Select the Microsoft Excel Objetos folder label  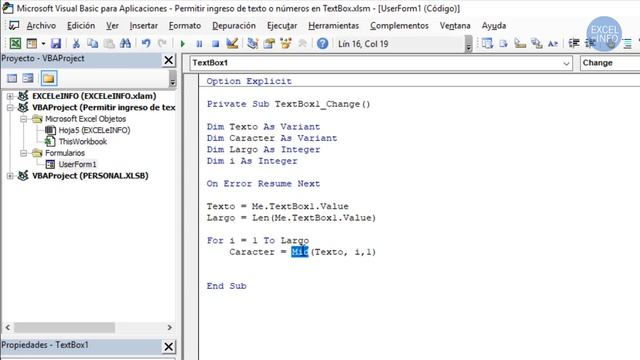[x=85, y=119]
